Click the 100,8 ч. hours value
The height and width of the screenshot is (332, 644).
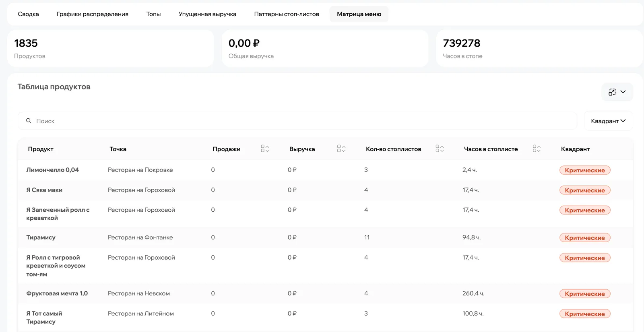[473, 313]
